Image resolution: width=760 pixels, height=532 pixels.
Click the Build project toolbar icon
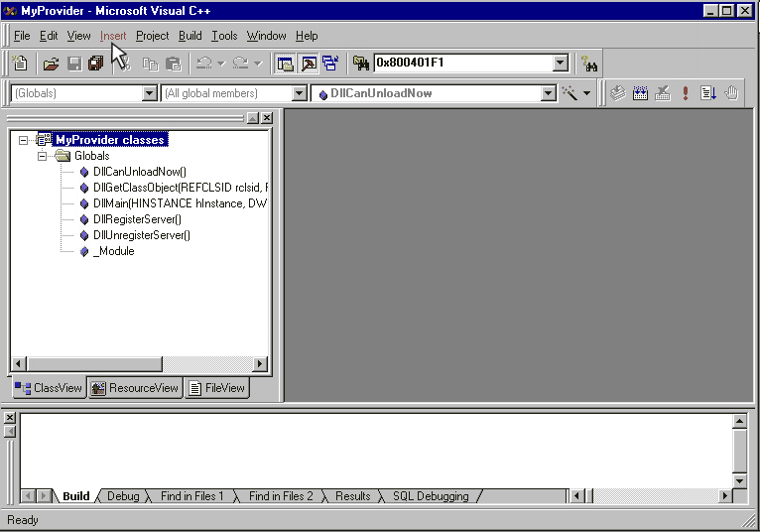click(640, 92)
